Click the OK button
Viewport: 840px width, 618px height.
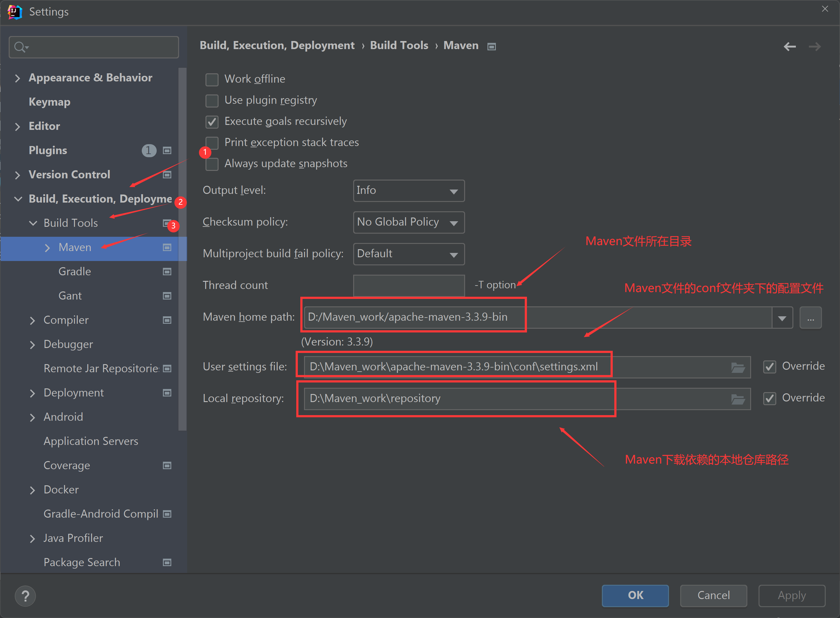coord(635,595)
